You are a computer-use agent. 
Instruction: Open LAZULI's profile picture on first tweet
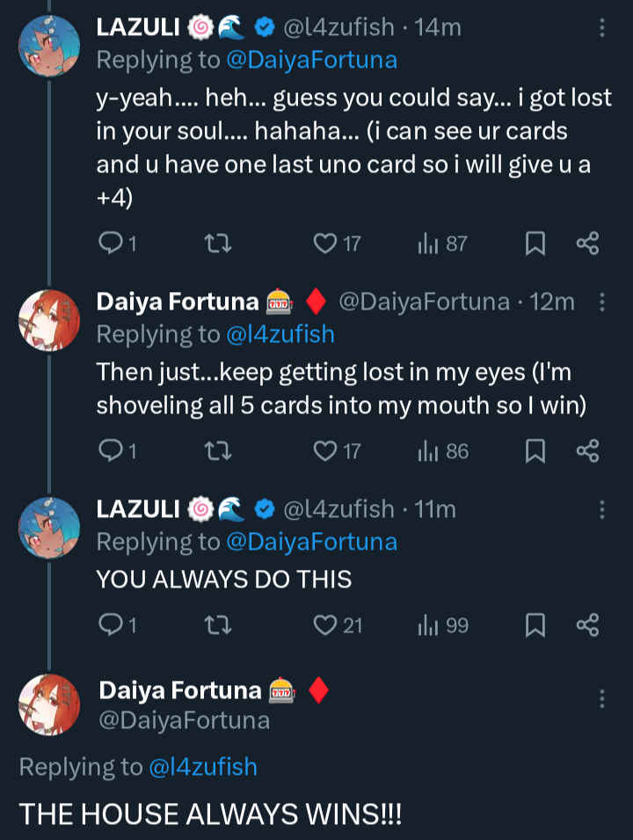pos(50,46)
